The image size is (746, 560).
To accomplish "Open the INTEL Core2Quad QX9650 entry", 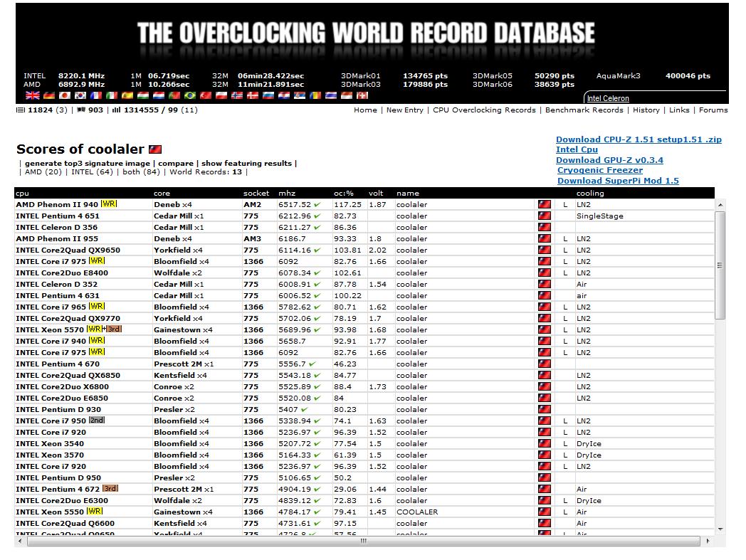I will [68, 250].
